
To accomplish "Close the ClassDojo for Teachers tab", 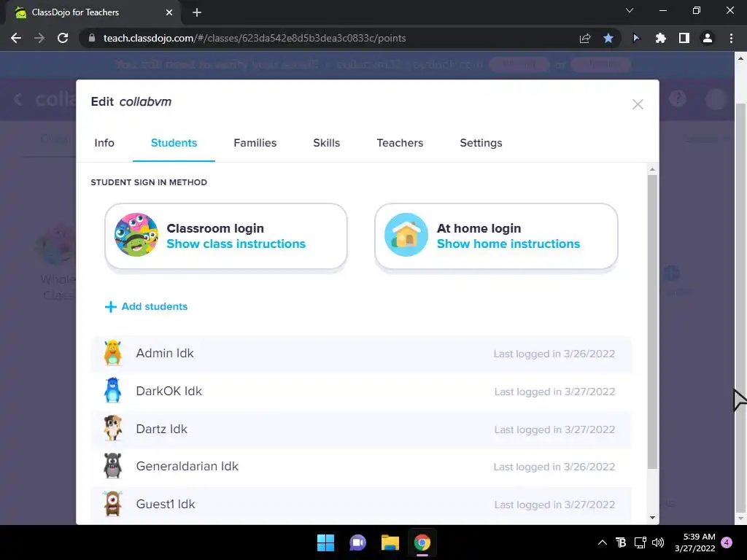I will 169,12.
